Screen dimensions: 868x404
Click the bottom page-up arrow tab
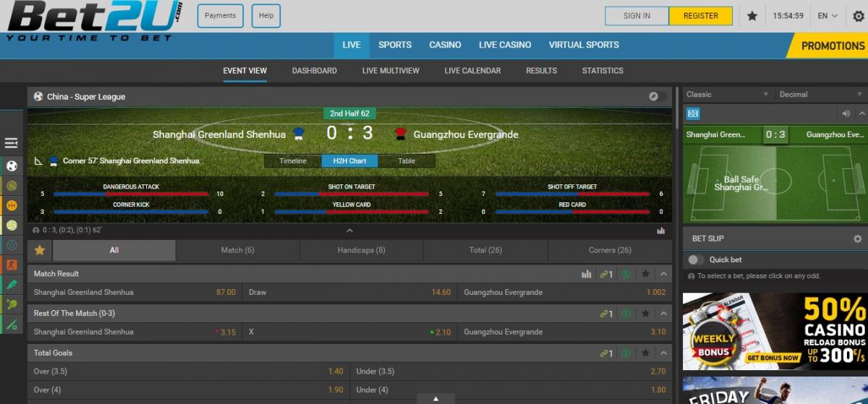[435, 398]
